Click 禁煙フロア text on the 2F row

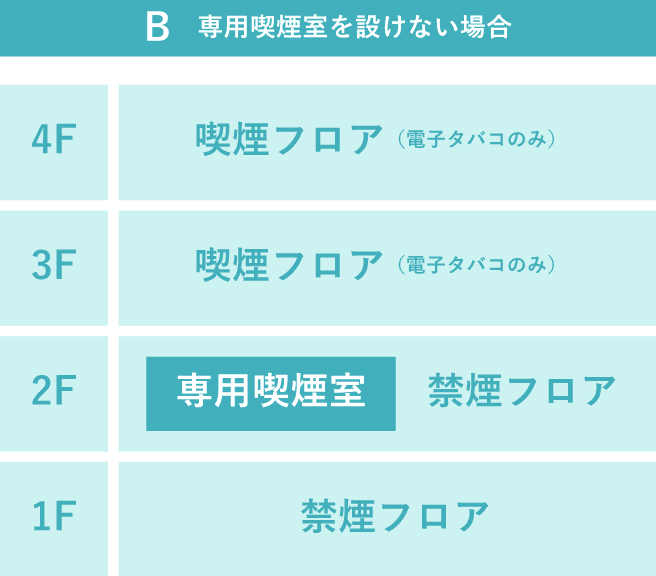click(x=522, y=390)
